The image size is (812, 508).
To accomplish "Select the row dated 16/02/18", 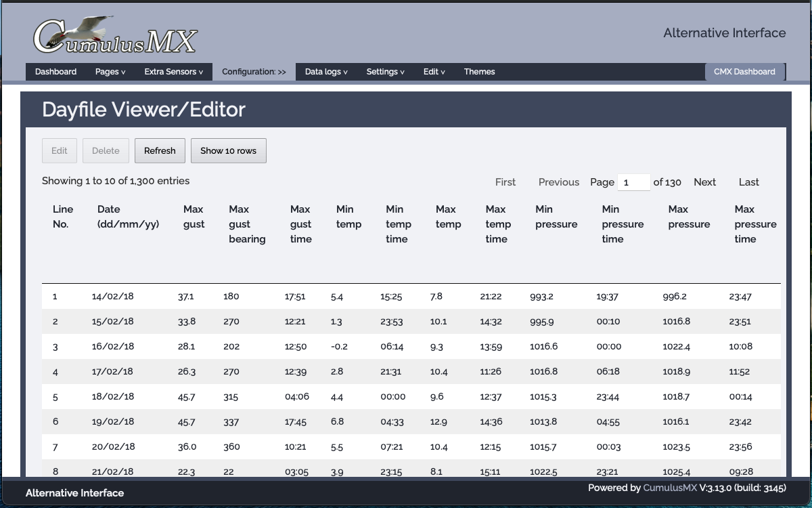I will [x=112, y=347].
